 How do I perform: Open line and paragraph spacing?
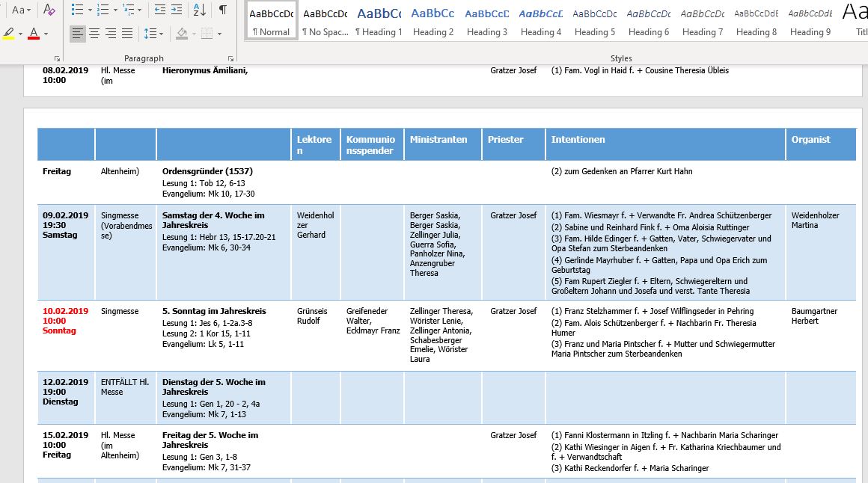point(150,34)
